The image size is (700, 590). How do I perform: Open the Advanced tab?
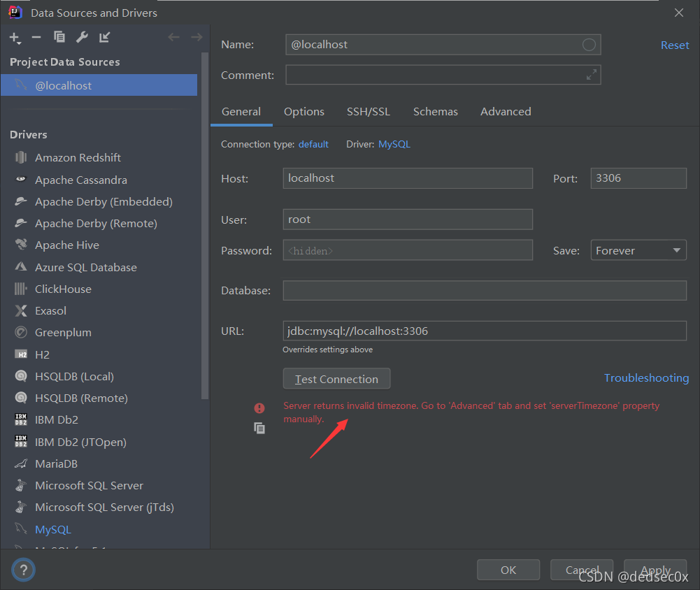[x=506, y=112]
